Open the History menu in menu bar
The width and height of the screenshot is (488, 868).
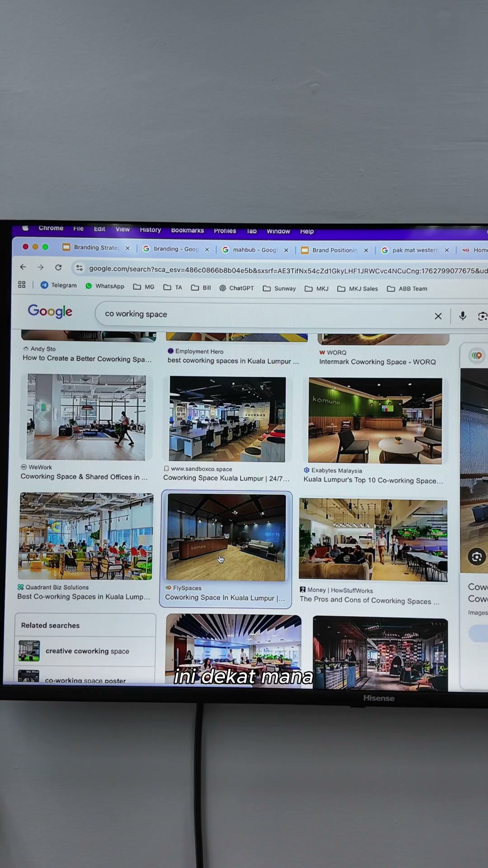click(150, 230)
